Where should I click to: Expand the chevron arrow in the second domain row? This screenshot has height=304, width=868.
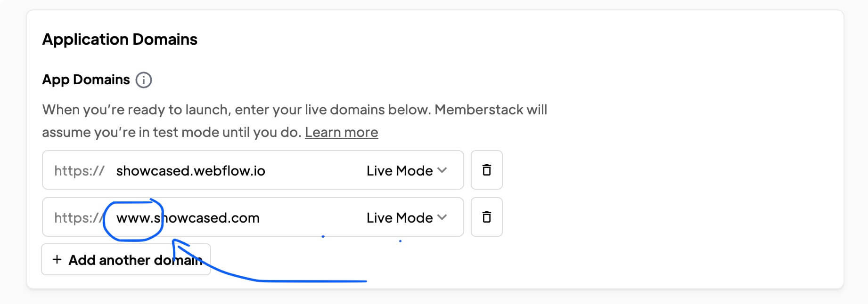click(442, 217)
